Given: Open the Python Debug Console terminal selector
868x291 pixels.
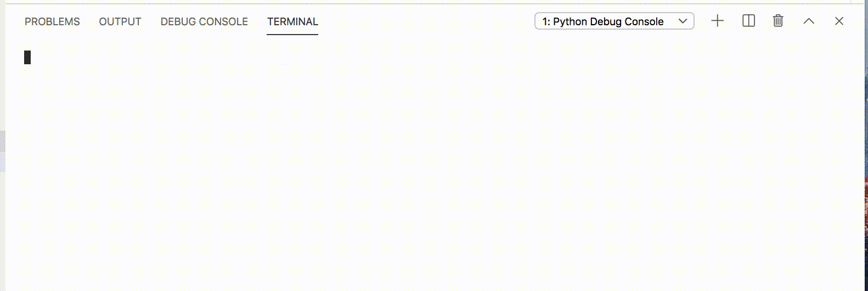Looking at the screenshot, I should pyautogui.click(x=614, y=21).
